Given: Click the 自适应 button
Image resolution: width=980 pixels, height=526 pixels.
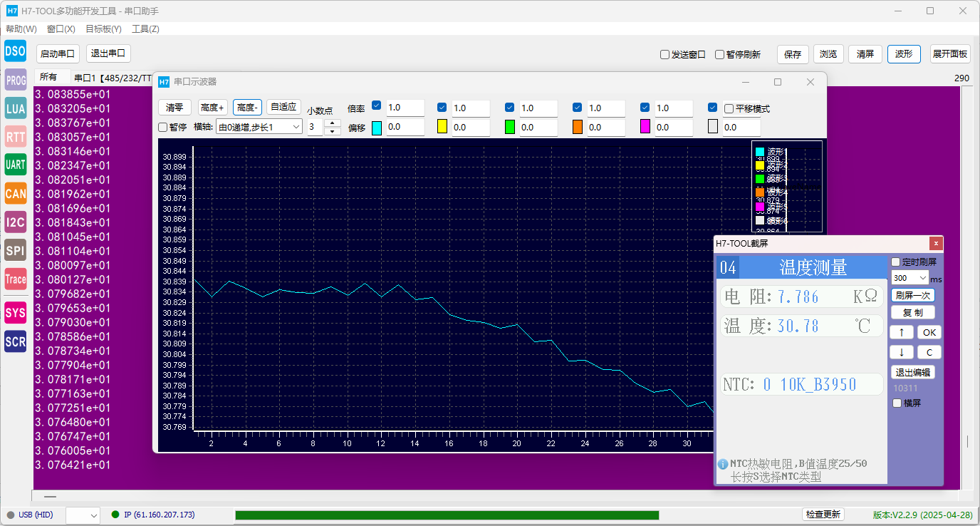Looking at the screenshot, I should coord(283,107).
